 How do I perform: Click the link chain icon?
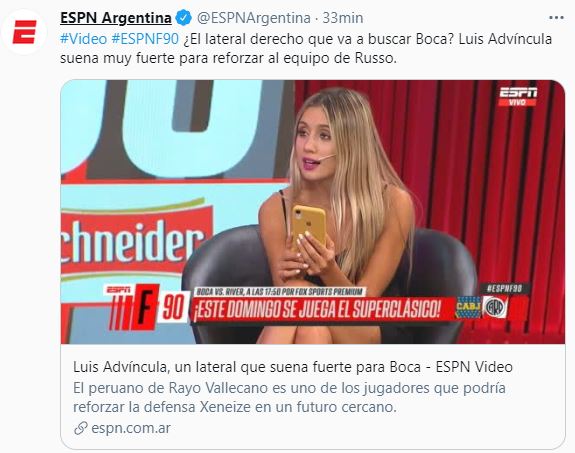point(80,428)
